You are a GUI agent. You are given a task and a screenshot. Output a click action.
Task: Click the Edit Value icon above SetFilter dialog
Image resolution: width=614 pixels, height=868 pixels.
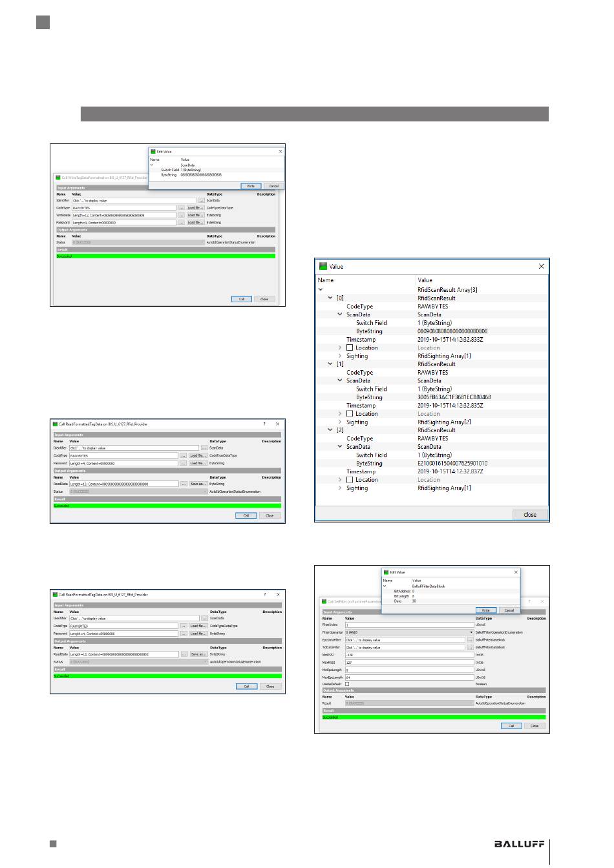tap(386, 572)
